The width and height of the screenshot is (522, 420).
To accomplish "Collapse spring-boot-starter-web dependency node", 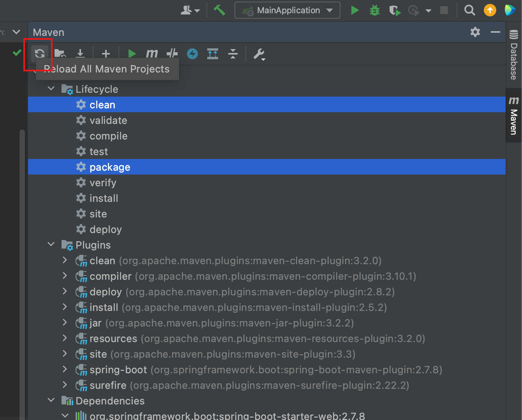I will point(65,415).
